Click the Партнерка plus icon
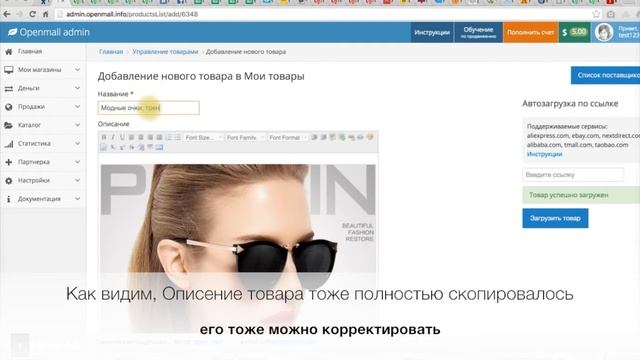 pos(9,162)
